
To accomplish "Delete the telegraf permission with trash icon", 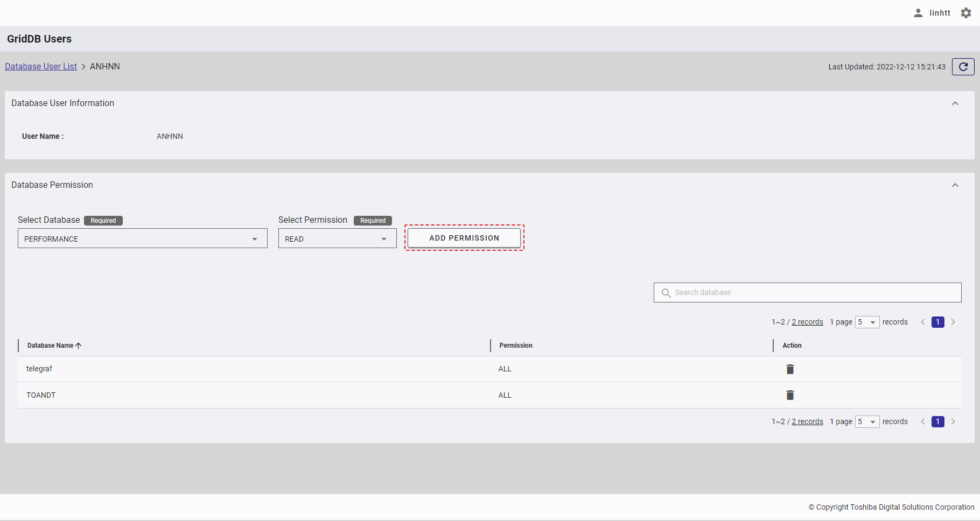I will coord(790,369).
